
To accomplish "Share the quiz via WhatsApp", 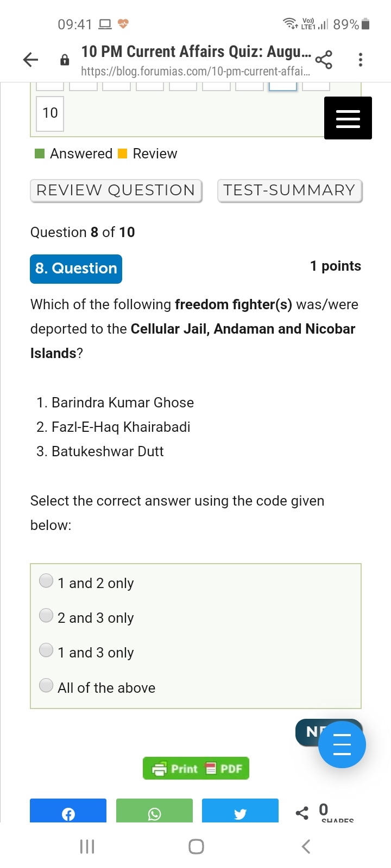I will pyautogui.click(x=154, y=812).
